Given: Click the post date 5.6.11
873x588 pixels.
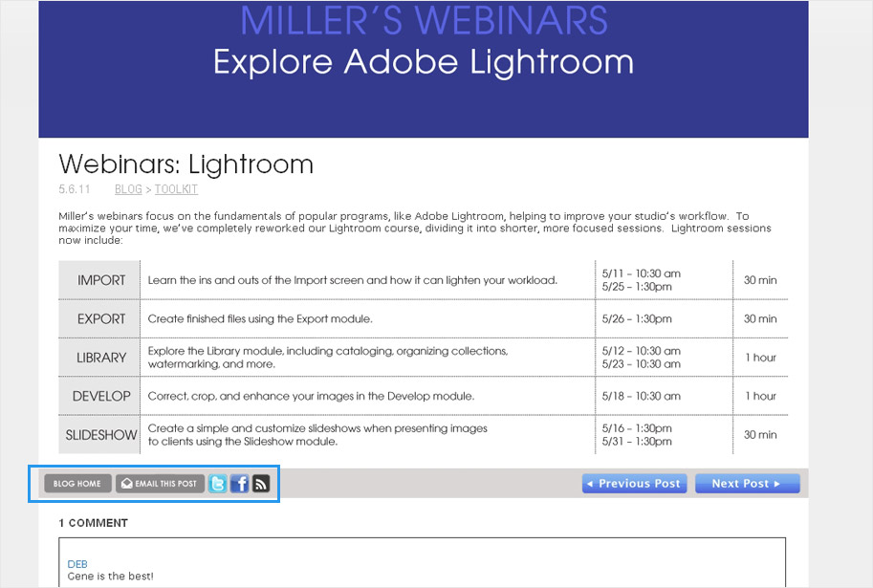Looking at the screenshot, I should click(74, 189).
